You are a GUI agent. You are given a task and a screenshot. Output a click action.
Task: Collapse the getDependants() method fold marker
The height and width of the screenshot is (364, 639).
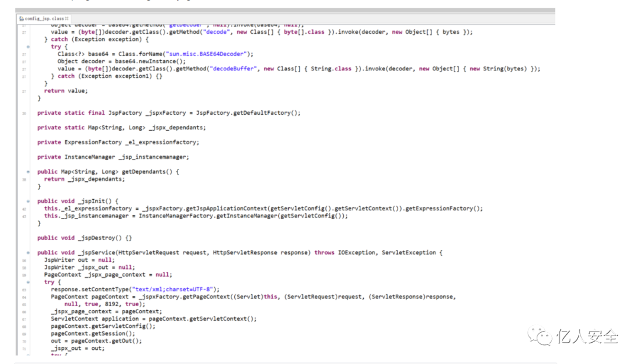28,172
